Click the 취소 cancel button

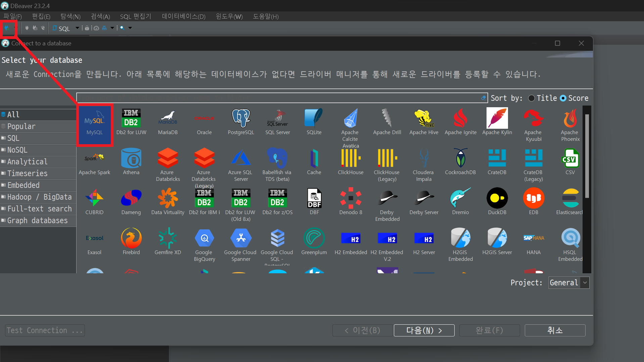pyautogui.click(x=555, y=330)
